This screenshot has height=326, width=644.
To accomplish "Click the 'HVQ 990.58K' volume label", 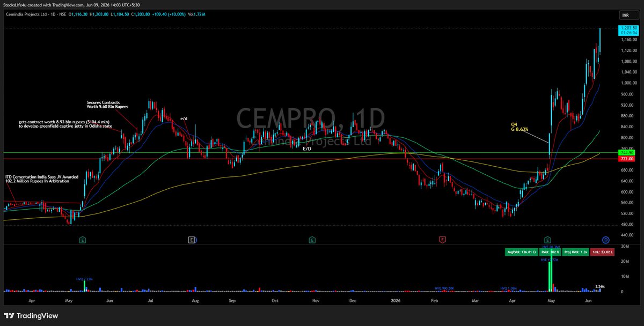I will [x=445, y=288].
